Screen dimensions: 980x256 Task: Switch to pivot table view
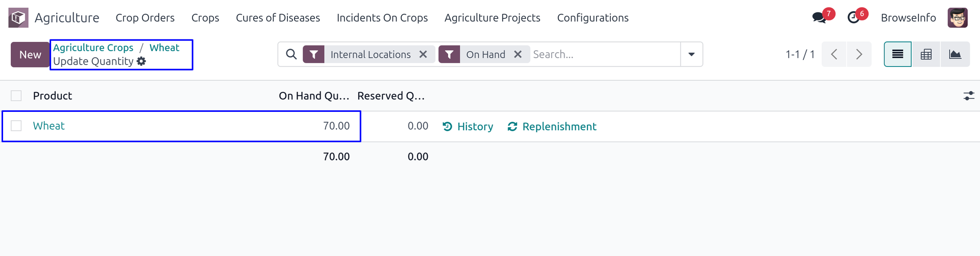tap(926, 54)
